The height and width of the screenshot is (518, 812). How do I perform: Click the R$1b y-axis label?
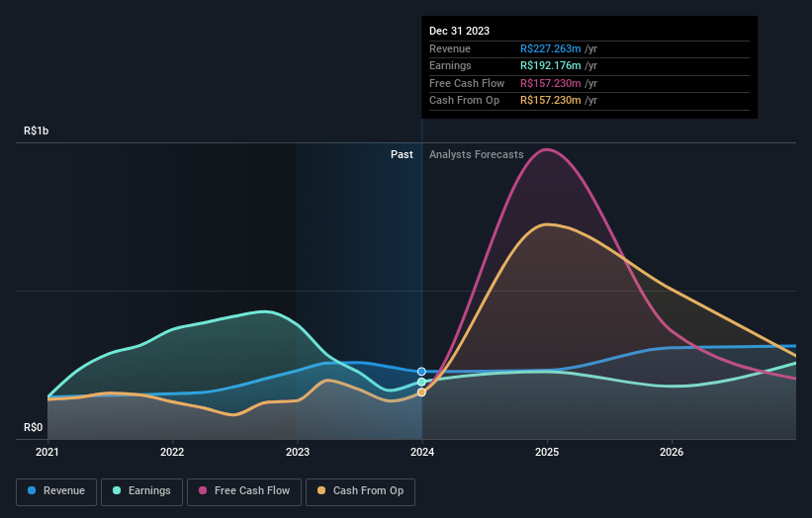[x=37, y=130]
